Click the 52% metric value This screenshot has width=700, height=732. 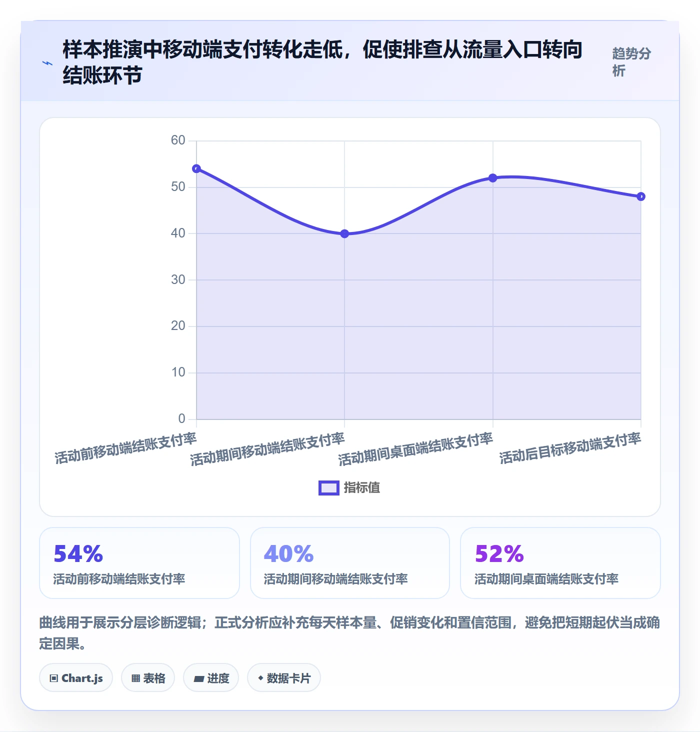(x=499, y=554)
